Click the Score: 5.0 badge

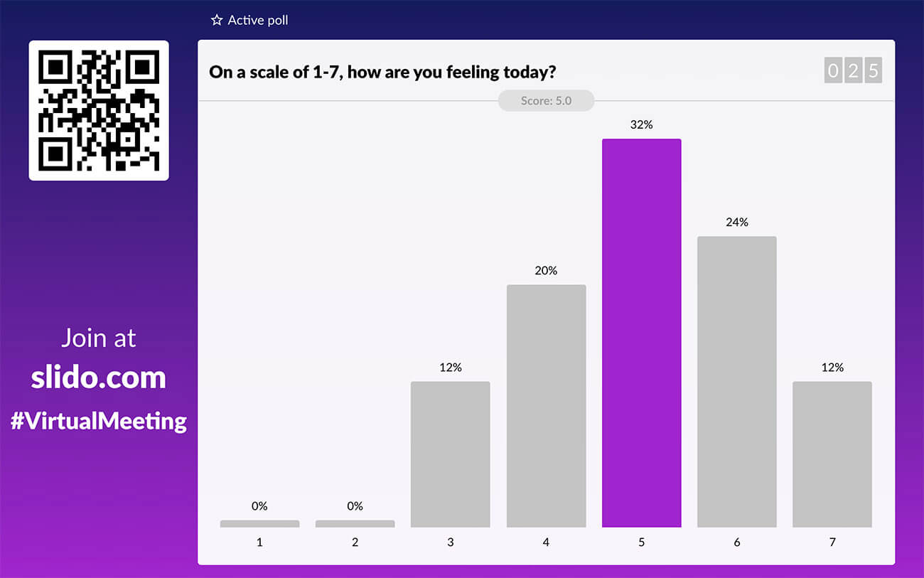pyautogui.click(x=546, y=101)
